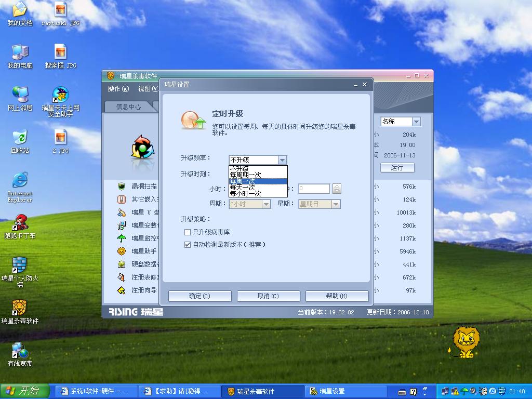Switch to 系统+软件+硬件 taskbar window
The height and width of the screenshot is (399, 532).
pos(95,391)
